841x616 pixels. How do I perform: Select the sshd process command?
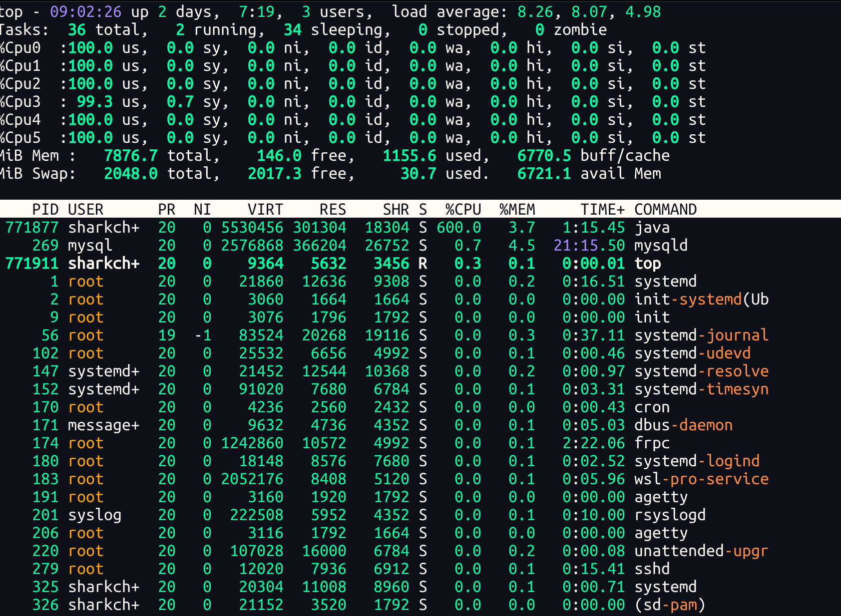pos(652,569)
